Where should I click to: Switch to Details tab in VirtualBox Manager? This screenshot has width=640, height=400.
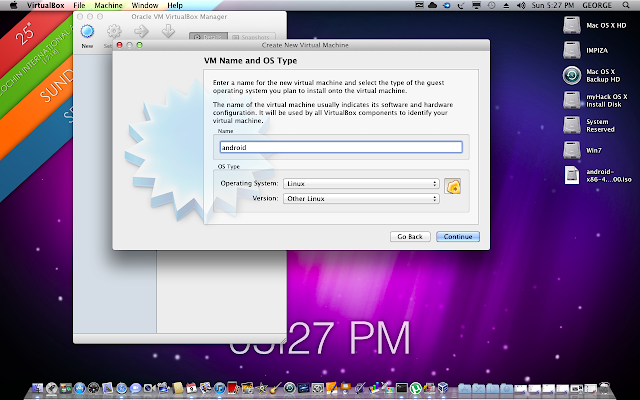tap(209, 37)
